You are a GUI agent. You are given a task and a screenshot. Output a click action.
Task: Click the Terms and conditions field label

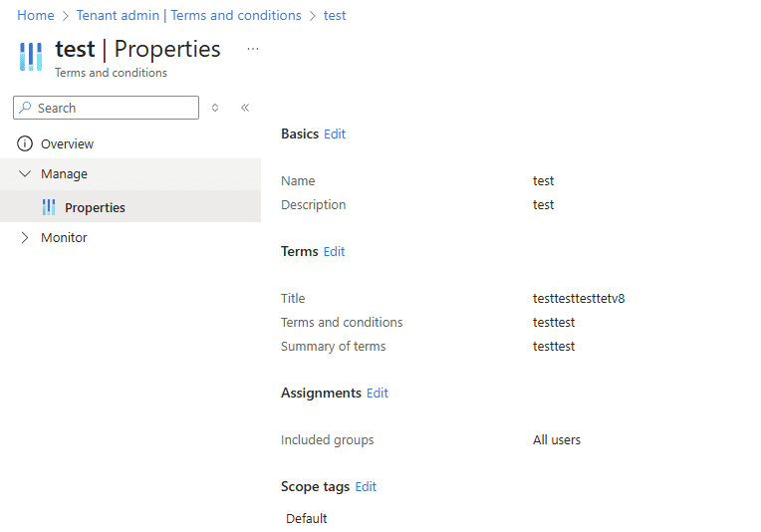click(x=342, y=323)
